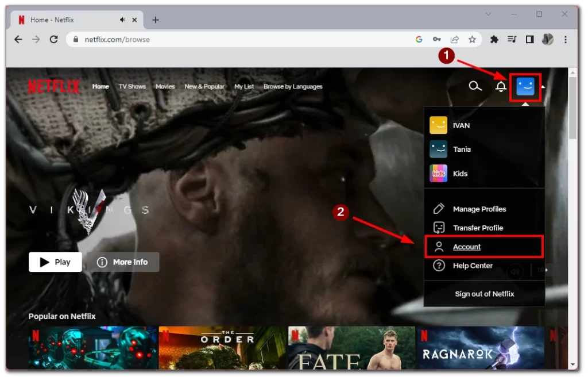Viewport: 588px width, 380px height.
Task: Close the Home - Netflix tab
Action: click(134, 20)
